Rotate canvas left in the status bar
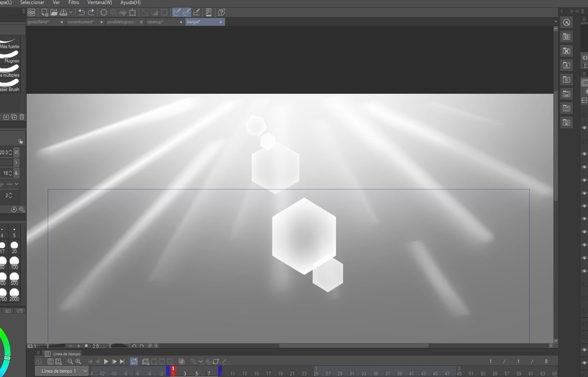 [x=134, y=346]
